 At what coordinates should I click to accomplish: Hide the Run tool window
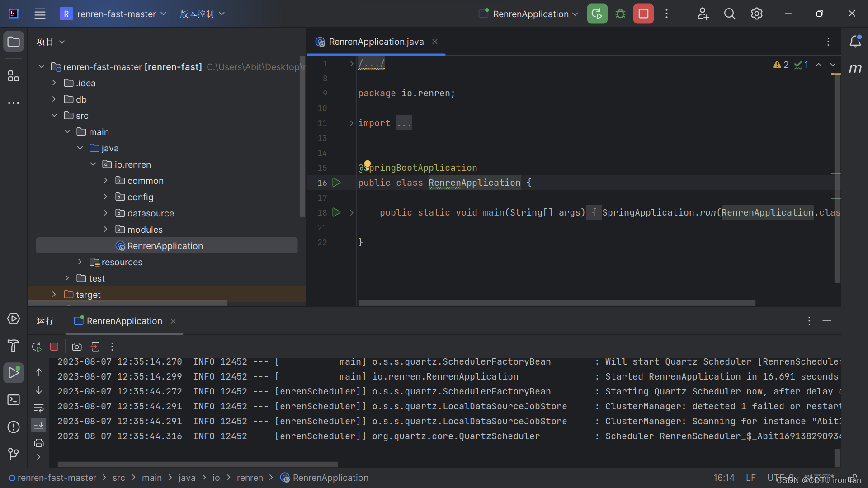click(x=827, y=321)
